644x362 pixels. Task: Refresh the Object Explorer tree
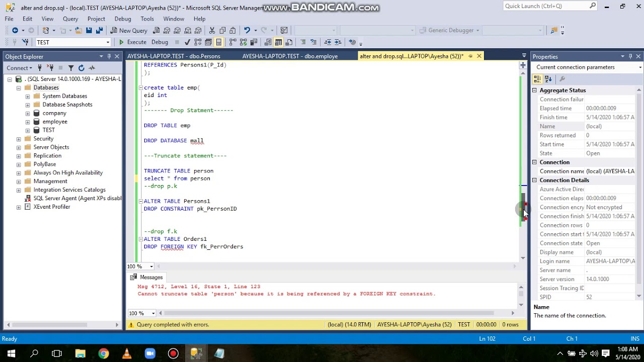click(x=82, y=68)
